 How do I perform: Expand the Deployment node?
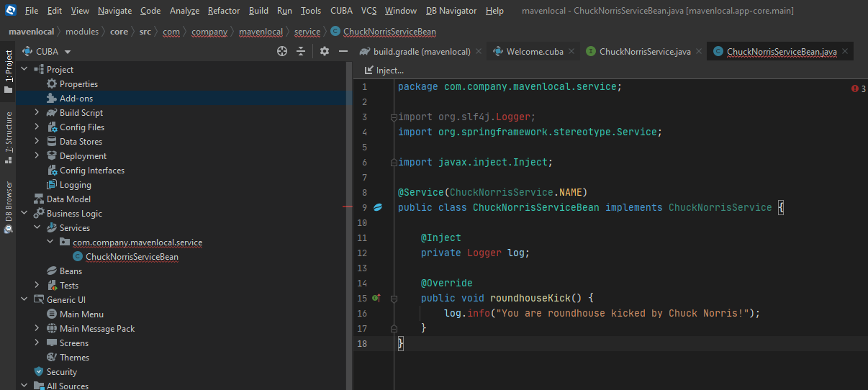coord(37,156)
